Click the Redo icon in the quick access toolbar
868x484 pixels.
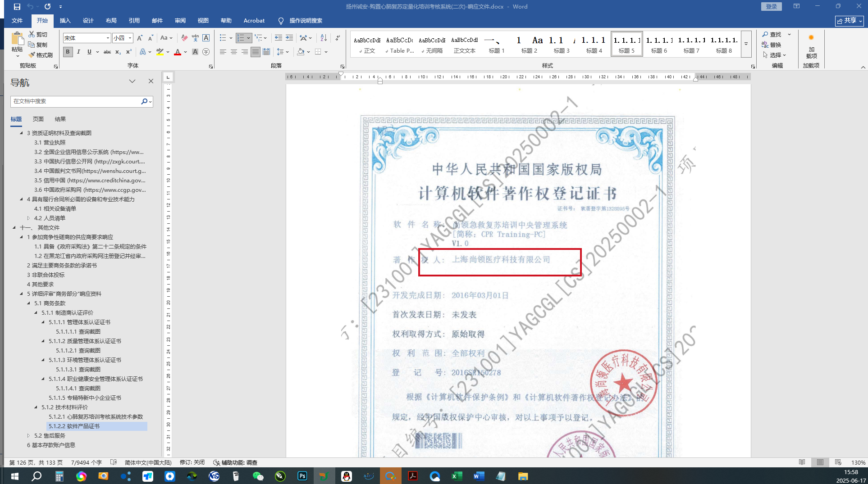coord(47,6)
